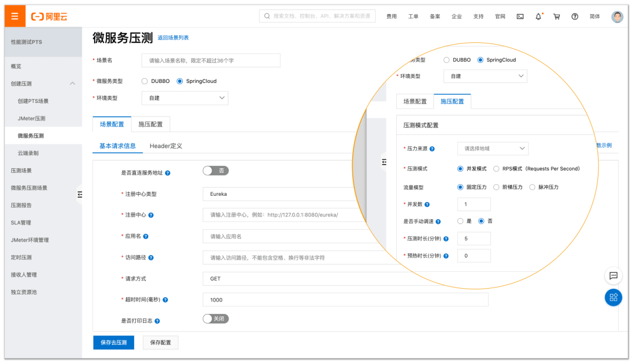This screenshot has height=364, width=635.
Task: Collapse the sidebar using the handle icon
Action: coord(80,195)
